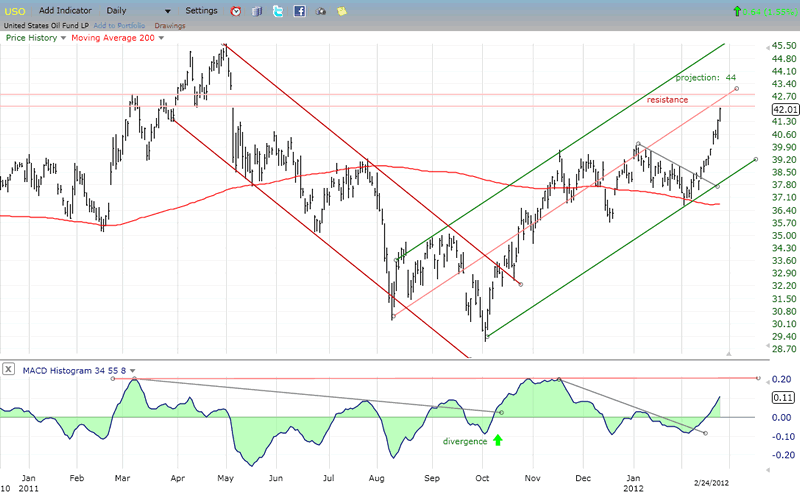Screen dimensions: 800x492
Task: Share chart via Twitter icon
Action: point(277,11)
